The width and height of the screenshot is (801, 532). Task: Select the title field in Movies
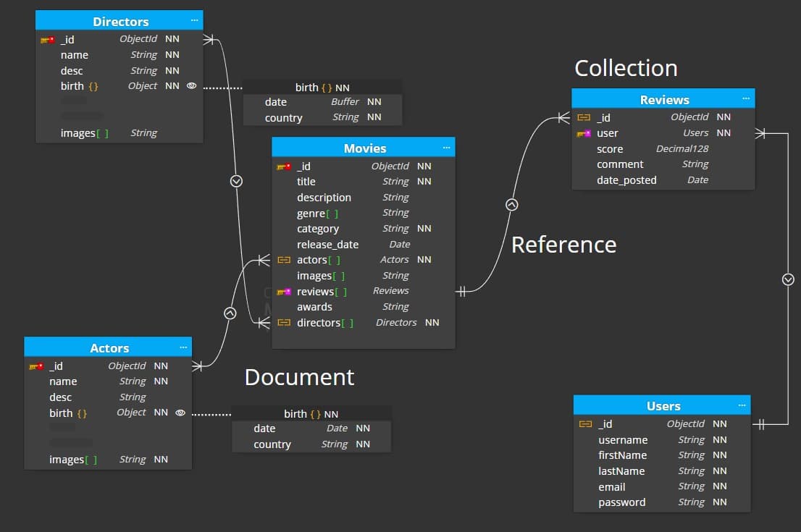(364, 182)
